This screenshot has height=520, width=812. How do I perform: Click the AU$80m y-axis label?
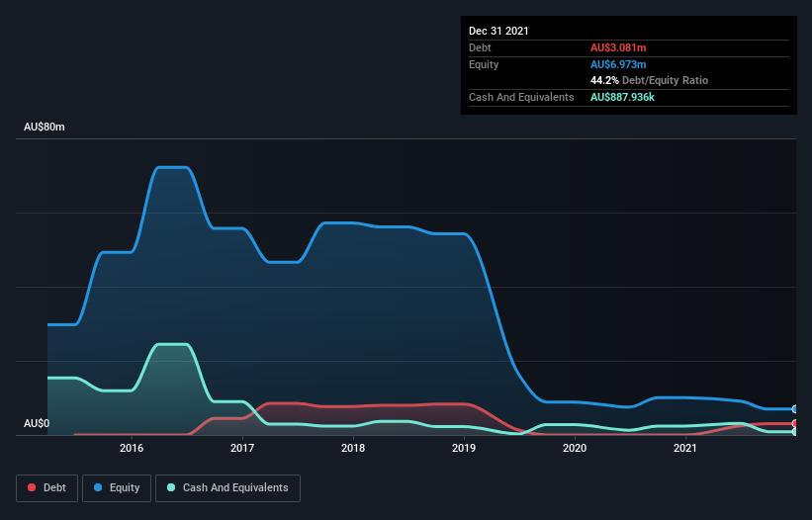click(x=45, y=127)
